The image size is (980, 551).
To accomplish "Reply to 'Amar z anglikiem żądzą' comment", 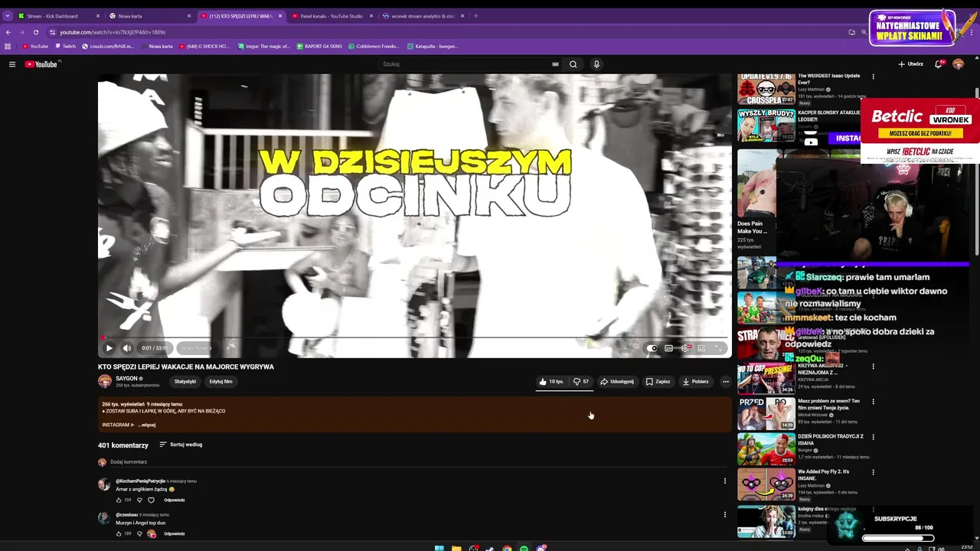I will point(175,500).
